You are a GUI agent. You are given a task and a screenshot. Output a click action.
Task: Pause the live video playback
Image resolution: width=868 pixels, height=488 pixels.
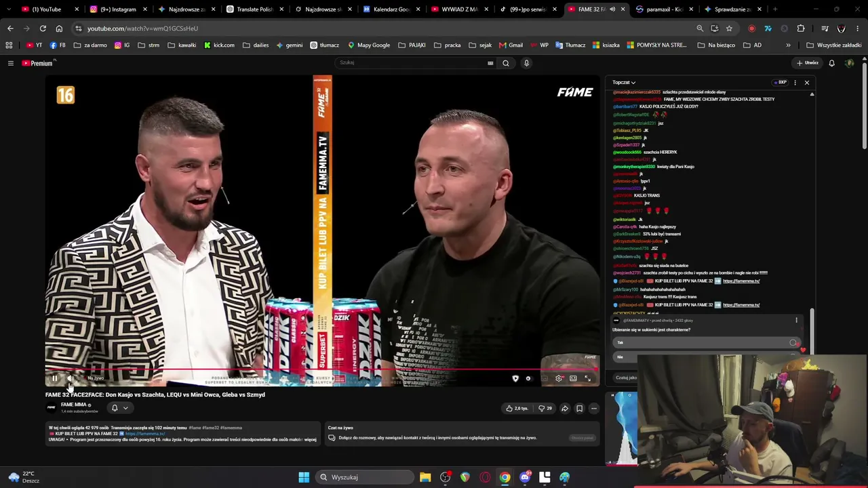tap(54, 378)
